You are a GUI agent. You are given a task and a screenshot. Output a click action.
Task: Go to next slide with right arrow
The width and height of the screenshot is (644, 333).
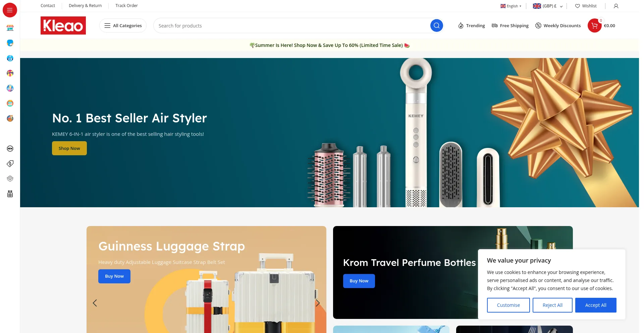[x=317, y=303]
